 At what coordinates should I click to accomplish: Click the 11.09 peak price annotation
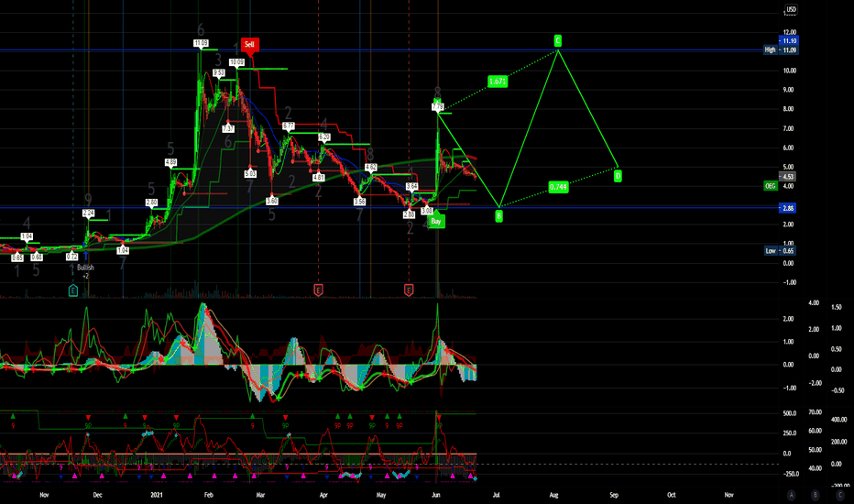pos(201,43)
